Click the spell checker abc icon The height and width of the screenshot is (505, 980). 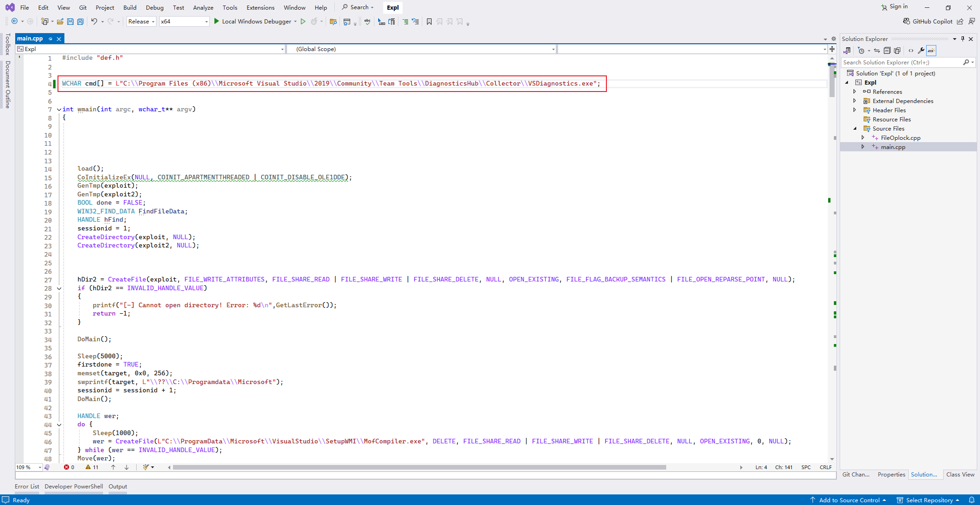coord(367,21)
